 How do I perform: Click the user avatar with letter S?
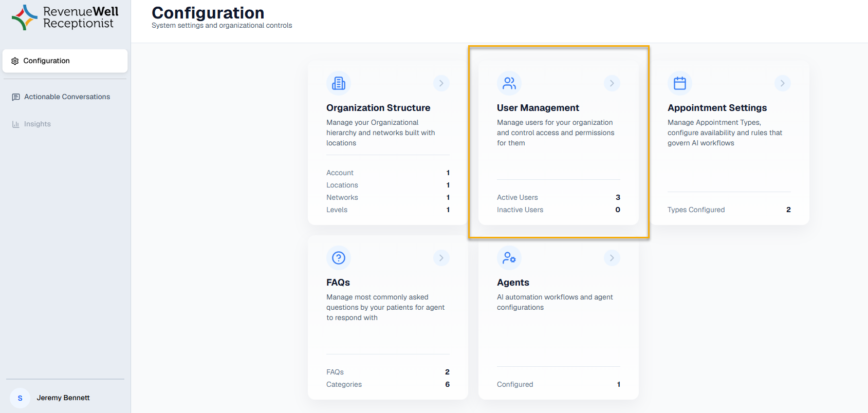[x=20, y=398]
